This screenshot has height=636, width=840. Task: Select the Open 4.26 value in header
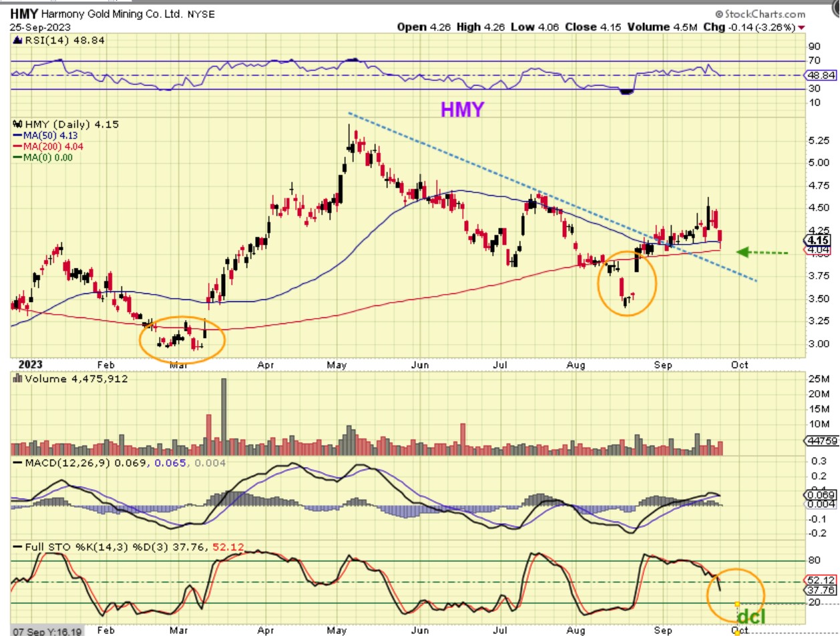pos(424,27)
